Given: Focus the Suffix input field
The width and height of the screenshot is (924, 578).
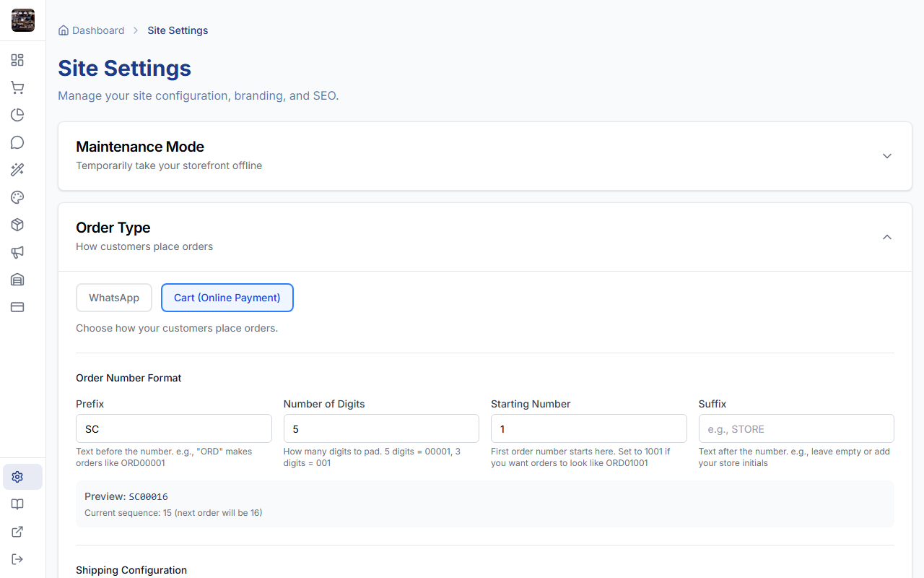Looking at the screenshot, I should [796, 428].
